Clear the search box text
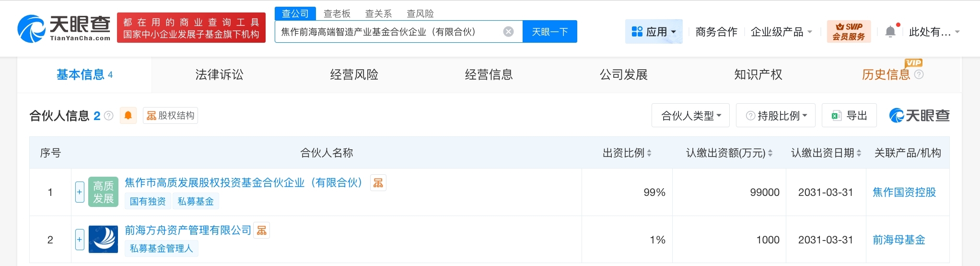 pos(508,32)
